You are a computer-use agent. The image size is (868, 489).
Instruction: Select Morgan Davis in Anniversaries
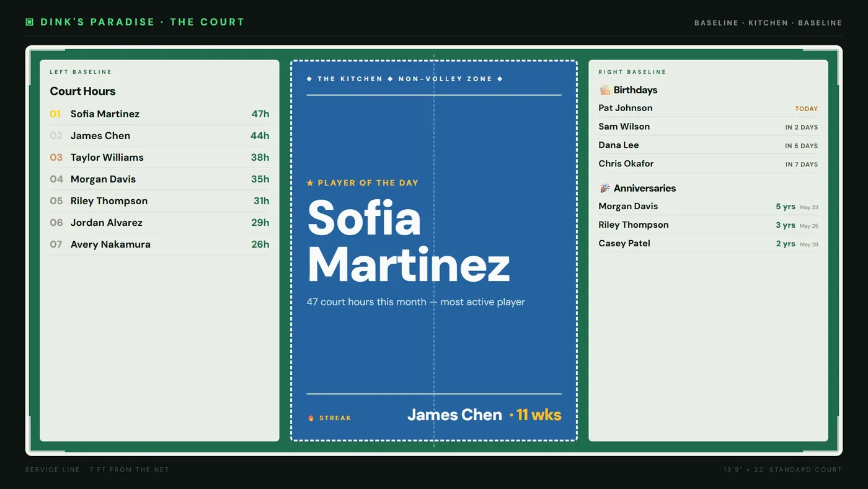[x=628, y=206]
